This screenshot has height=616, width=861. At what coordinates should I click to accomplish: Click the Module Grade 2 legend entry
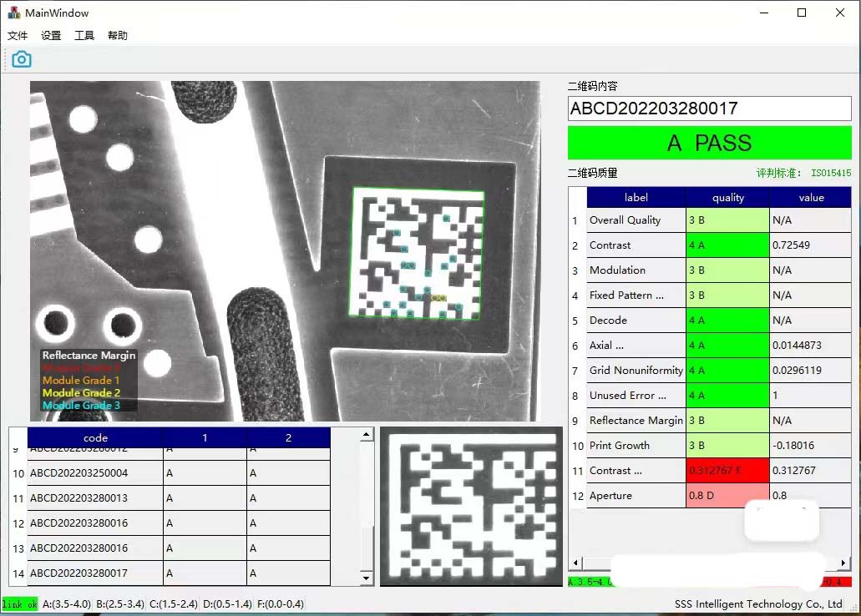(81, 392)
